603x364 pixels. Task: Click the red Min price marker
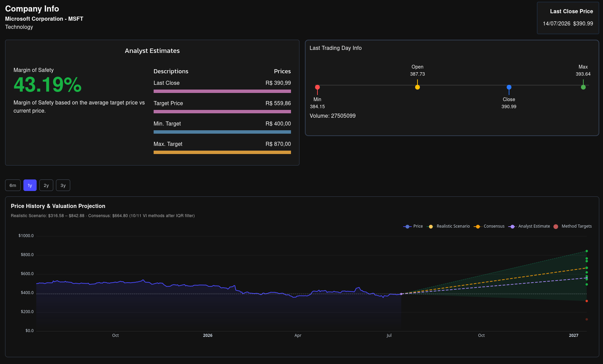click(x=317, y=87)
